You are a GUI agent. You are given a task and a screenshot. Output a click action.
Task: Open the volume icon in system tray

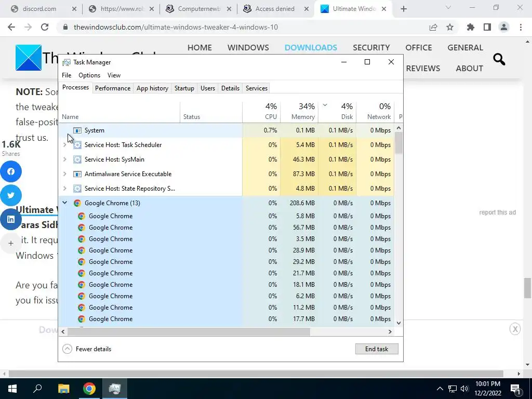point(464,389)
